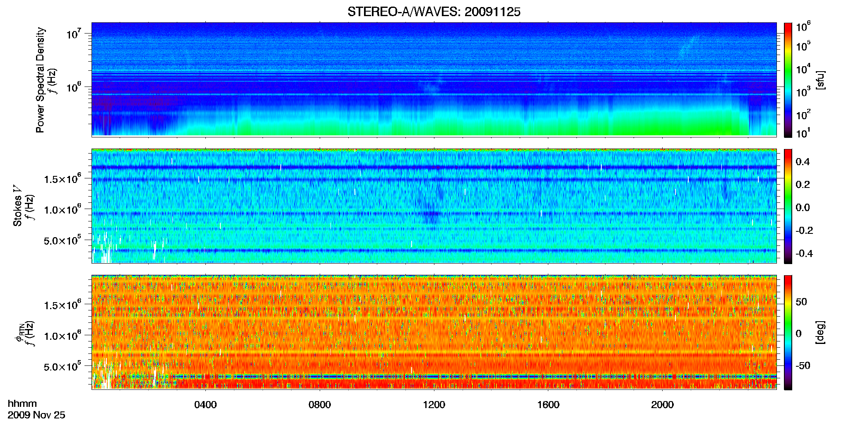Viewport: 868px width, 447px height.
Task: Click the 0.4 value on Stokes colorbar
Action: [803, 162]
